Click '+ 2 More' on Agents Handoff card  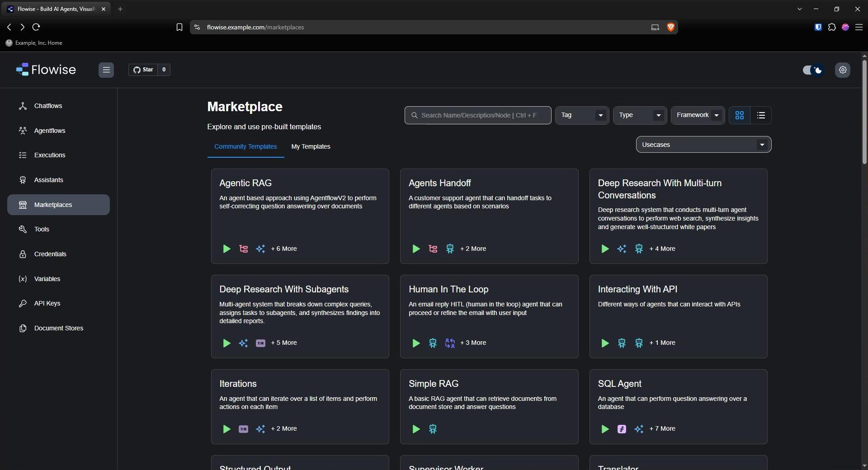click(x=473, y=249)
